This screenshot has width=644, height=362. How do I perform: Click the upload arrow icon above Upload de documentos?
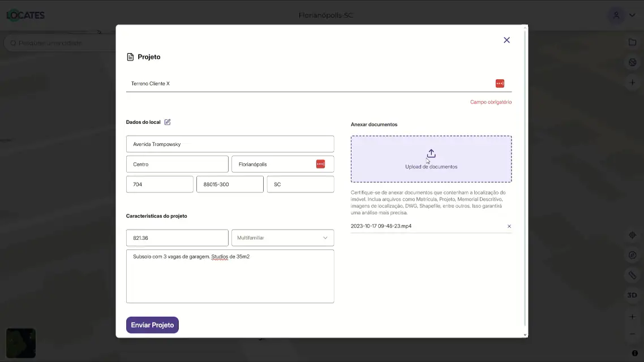431,153
